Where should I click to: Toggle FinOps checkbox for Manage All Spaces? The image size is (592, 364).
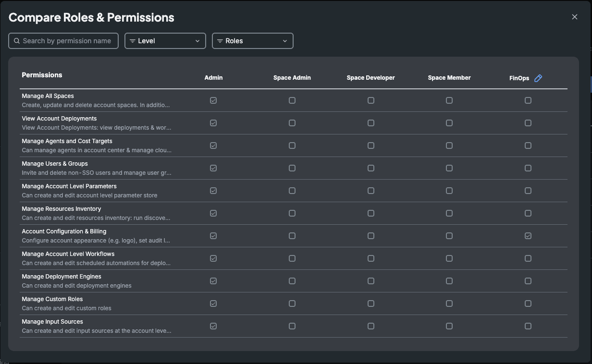tap(528, 100)
